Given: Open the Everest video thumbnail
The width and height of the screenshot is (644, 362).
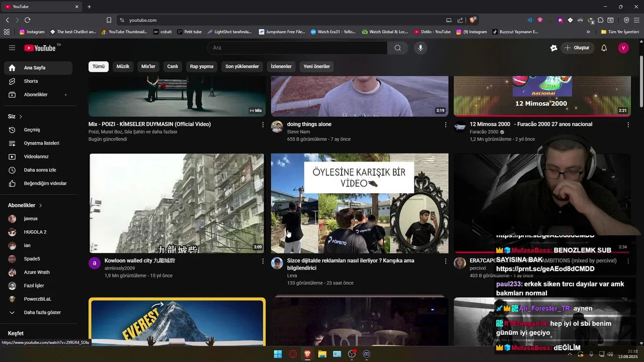Looking at the screenshot, I should [x=177, y=322].
